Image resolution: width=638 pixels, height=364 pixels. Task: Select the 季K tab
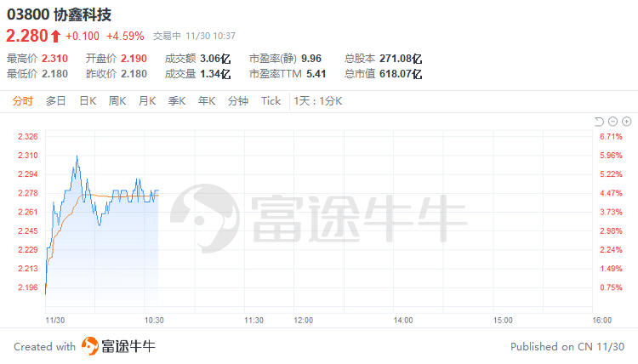pyautogui.click(x=177, y=101)
